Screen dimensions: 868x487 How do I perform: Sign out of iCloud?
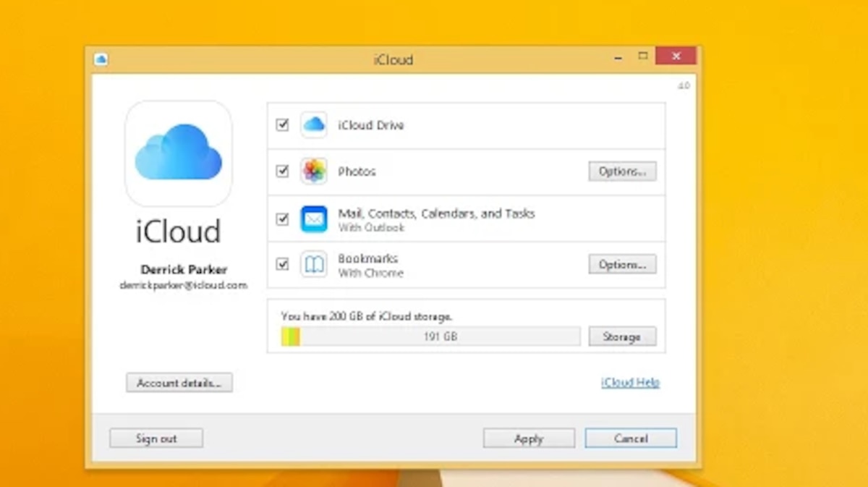[x=156, y=438]
